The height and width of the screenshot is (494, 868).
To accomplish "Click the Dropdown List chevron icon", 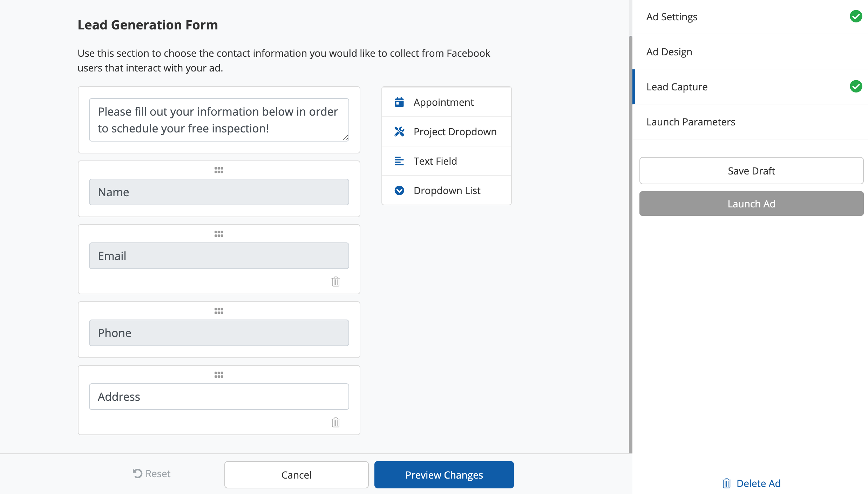I will [x=399, y=191].
